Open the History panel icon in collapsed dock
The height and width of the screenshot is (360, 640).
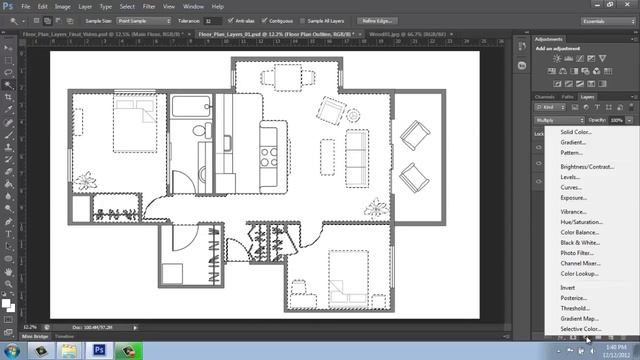(522, 46)
